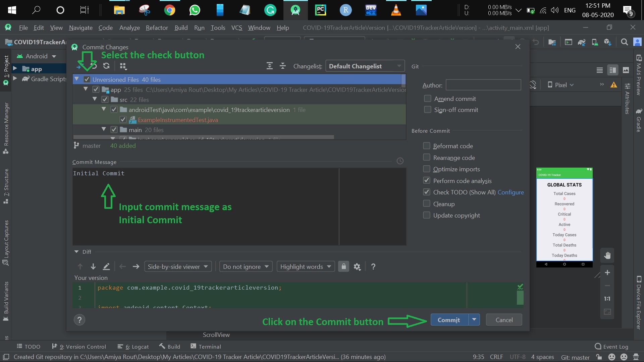Click the Refactor menu item
The image size is (644, 362).
tap(156, 27)
